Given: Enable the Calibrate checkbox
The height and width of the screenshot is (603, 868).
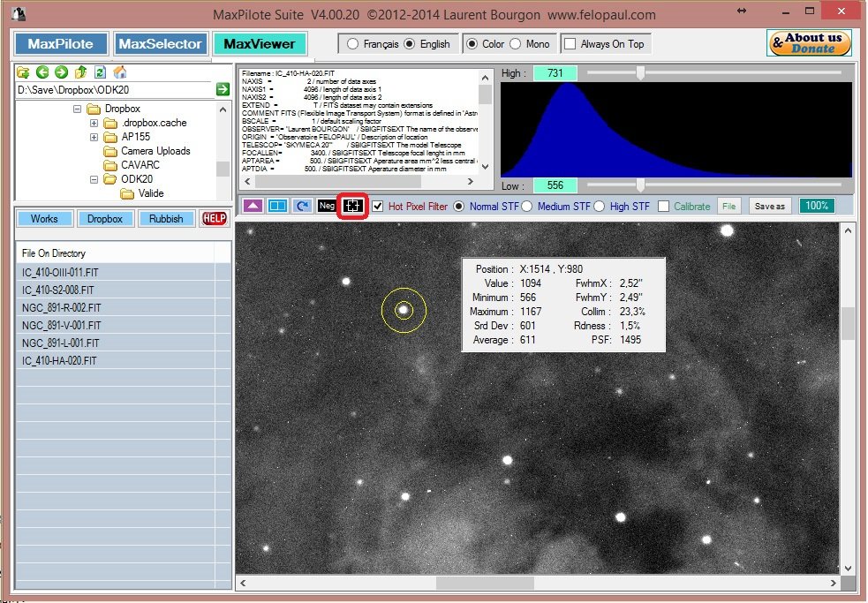Looking at the screenshot, I should (663, 206).
